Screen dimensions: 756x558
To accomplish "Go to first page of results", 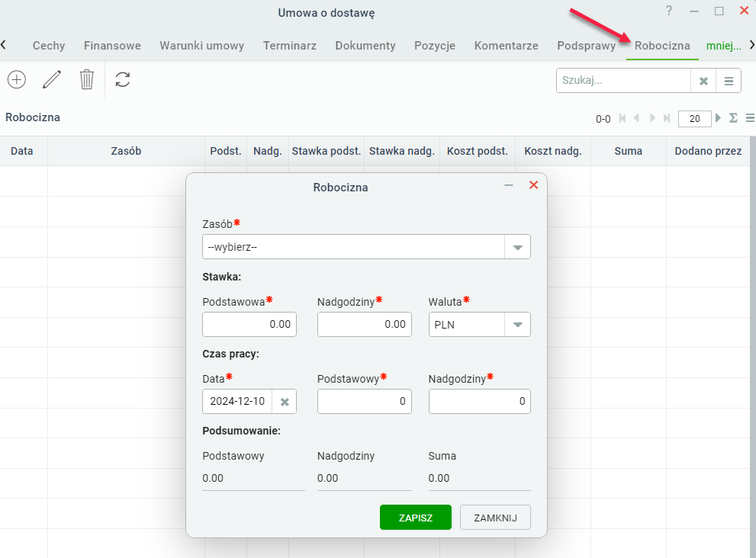I will 622,118.
